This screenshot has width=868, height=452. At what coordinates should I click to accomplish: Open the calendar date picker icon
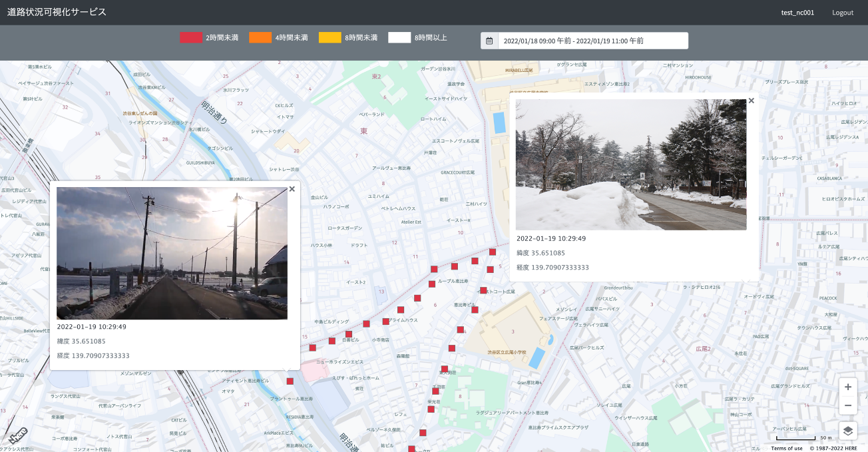489,41
